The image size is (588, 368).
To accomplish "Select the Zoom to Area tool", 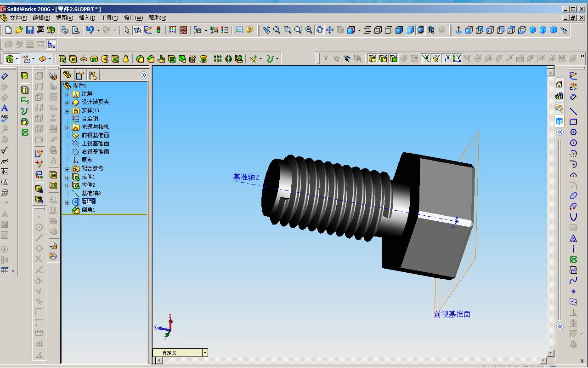I will [287, 30].
